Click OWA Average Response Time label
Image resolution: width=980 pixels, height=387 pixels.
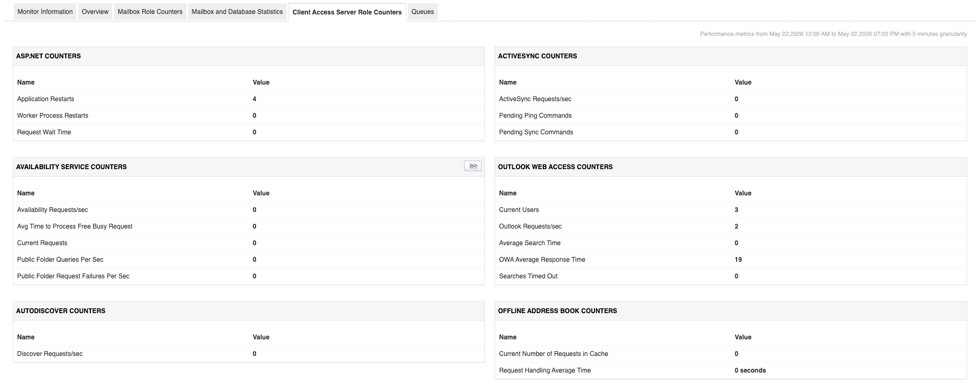(x=542, y=260)
